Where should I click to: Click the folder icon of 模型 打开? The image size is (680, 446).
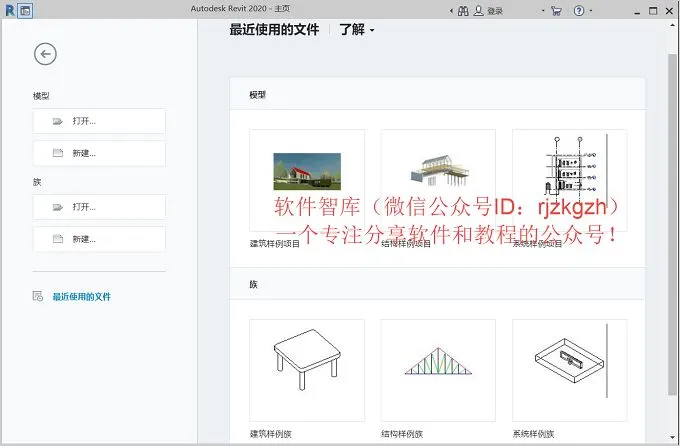click(58, 121)
